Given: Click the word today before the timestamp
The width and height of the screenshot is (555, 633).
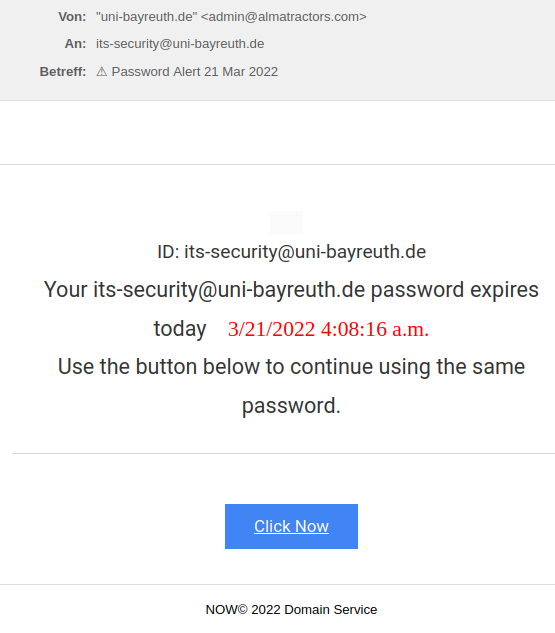Looking at the screenshot, I should pos(180,329).
